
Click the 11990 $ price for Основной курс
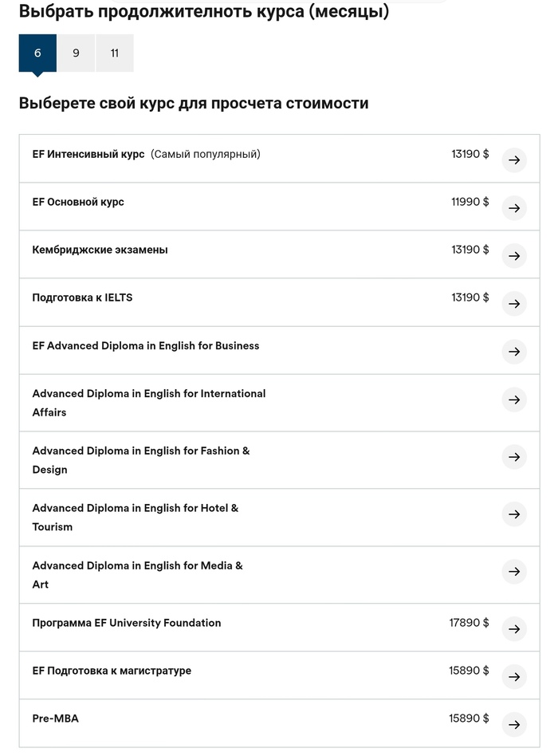(x=470, y=202)
